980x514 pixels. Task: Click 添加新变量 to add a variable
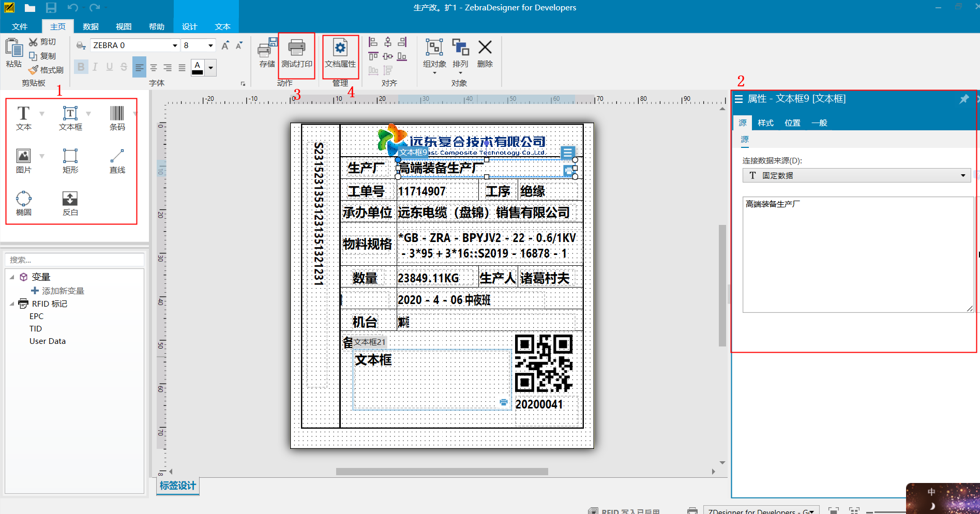(x=63, y=291)
